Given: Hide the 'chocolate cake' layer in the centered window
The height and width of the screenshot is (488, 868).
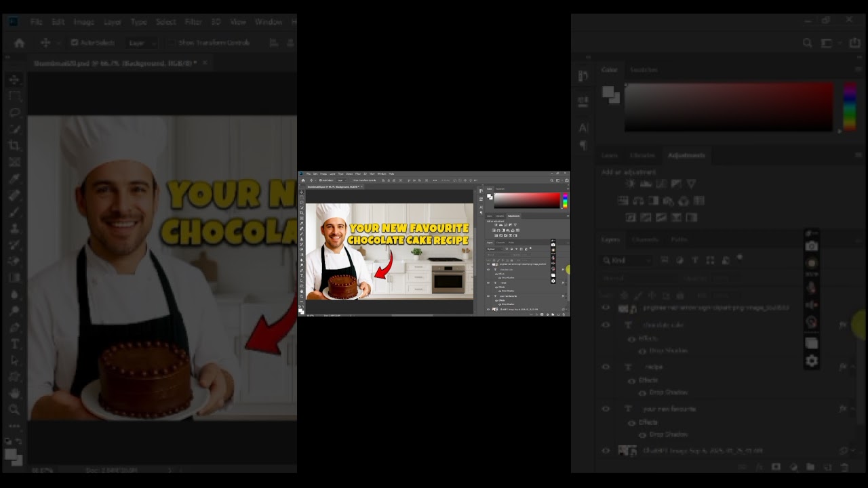Looking at the screenshot, I should tap(488, 270).
